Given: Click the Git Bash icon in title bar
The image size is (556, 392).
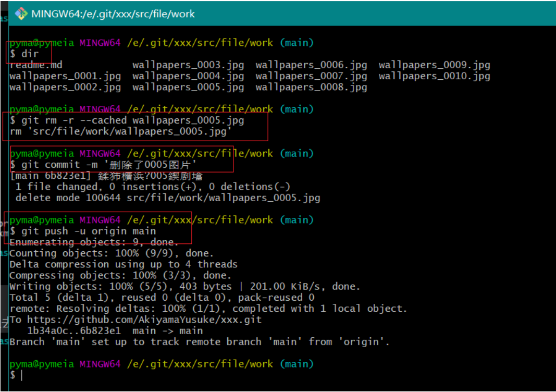Looking at the screenshot, I should click(21, 14).
